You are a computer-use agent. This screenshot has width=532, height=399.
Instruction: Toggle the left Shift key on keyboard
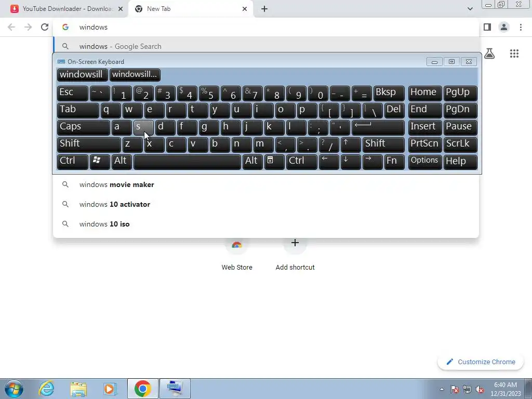click(x=89, y=144)
